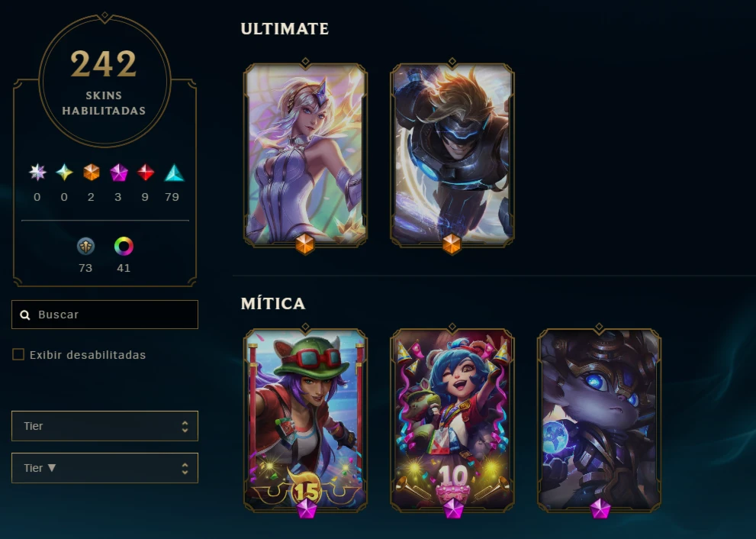Click into the Buscar search field
756x539 pixels.
coord(105,315)
